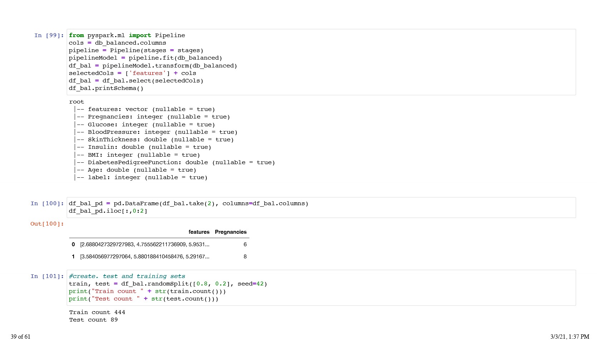Click the 'Test count 89' output line
Screen dimensions: 600x364
point(93,320)
